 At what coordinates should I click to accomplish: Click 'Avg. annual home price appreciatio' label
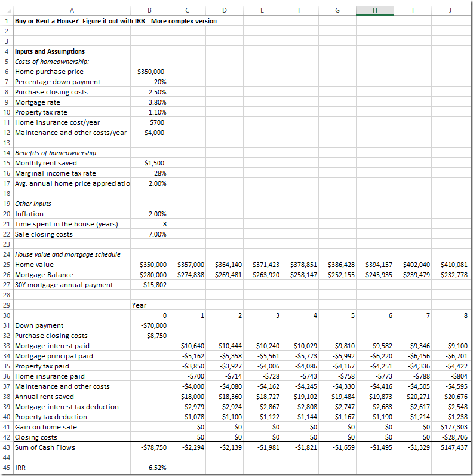pyautogui.click(x=72, y=183)
